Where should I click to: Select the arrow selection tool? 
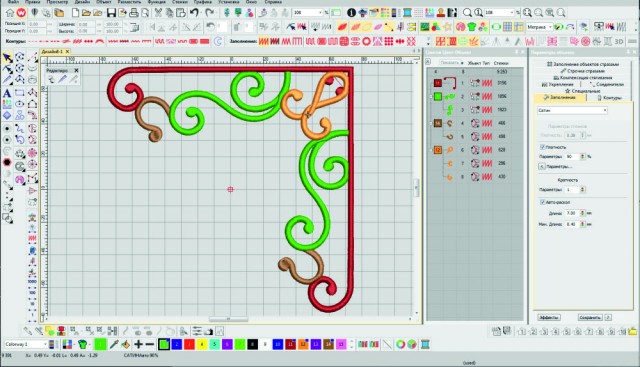(7, 57)
